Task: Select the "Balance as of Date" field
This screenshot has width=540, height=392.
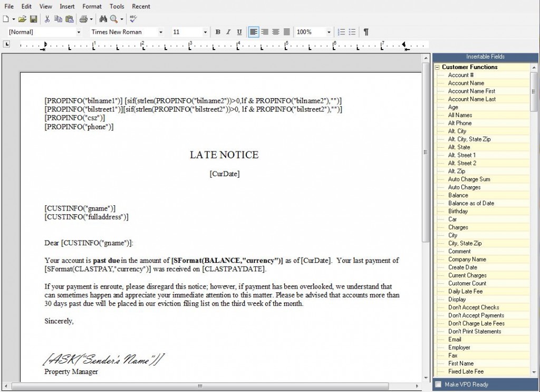Action: tap(471, 203)
